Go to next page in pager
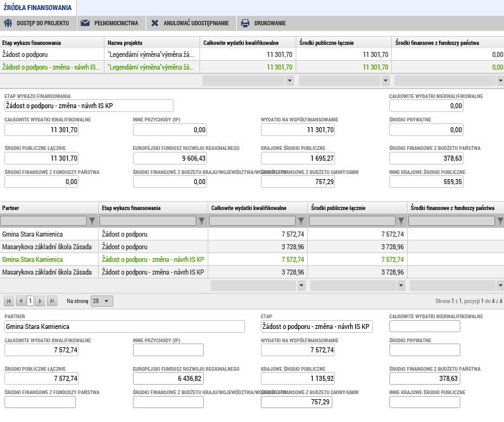The width and height of the screenshot is (504, 422). click(40, 301)
